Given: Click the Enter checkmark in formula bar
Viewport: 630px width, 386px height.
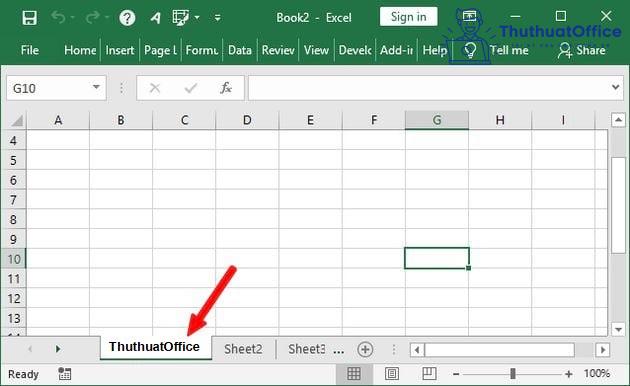Looking at the screenshot, I should coord(190,88).
